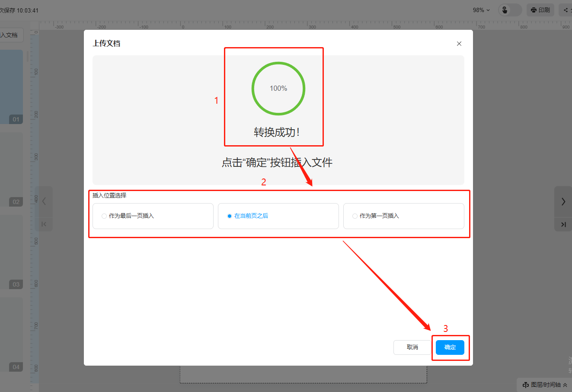Image resolution: width=572 pixels, height=392 pixels.
Task: Click the 100% conversion progress circle
Action: [x=278, y=89]
